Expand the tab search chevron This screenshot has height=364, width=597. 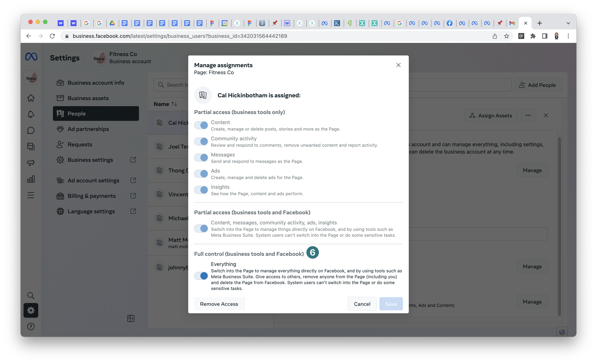pos(568,23)
